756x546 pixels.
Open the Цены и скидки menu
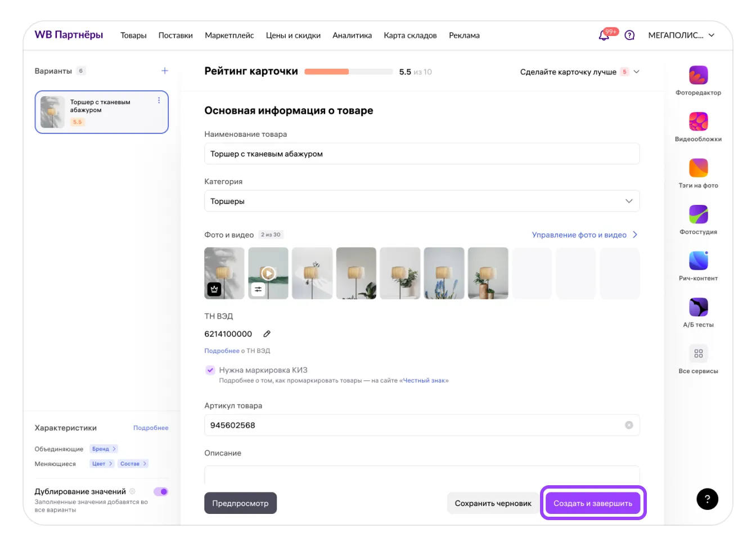coord(293,35)
